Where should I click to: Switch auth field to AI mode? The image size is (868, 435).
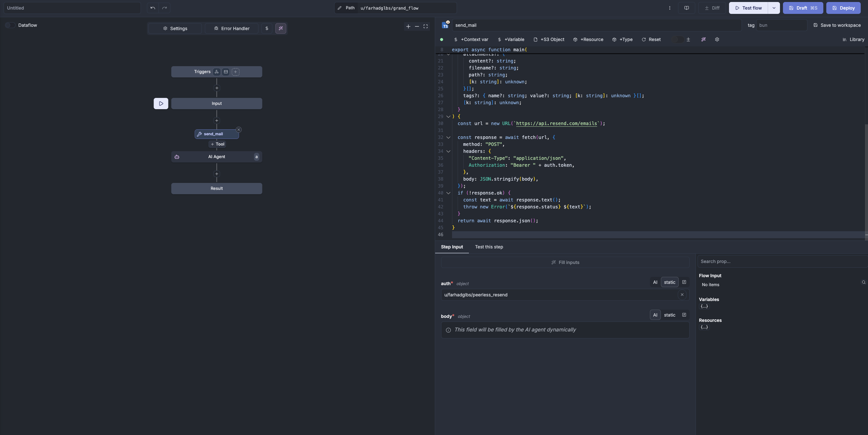pos(655,282)
